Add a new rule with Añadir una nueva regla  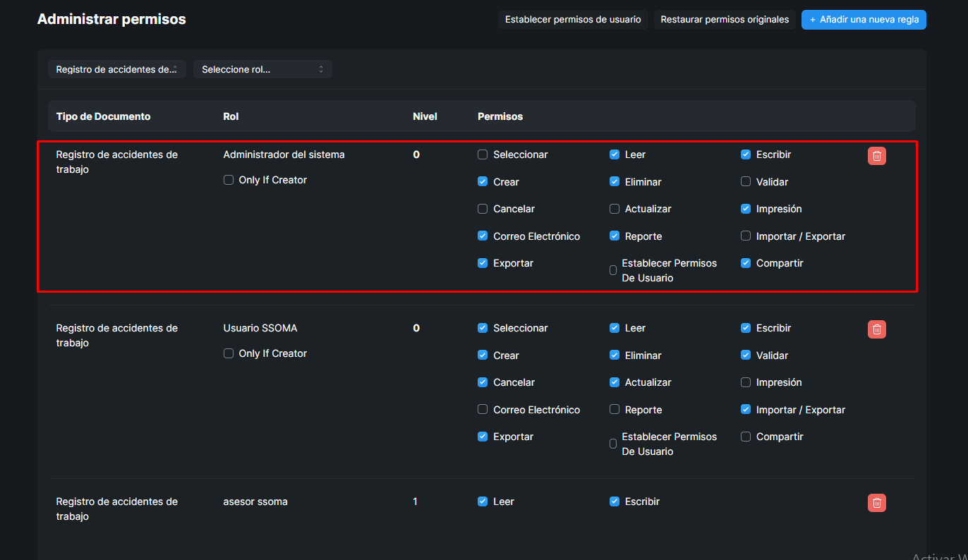pyautogui.click(x=864, y=20)
